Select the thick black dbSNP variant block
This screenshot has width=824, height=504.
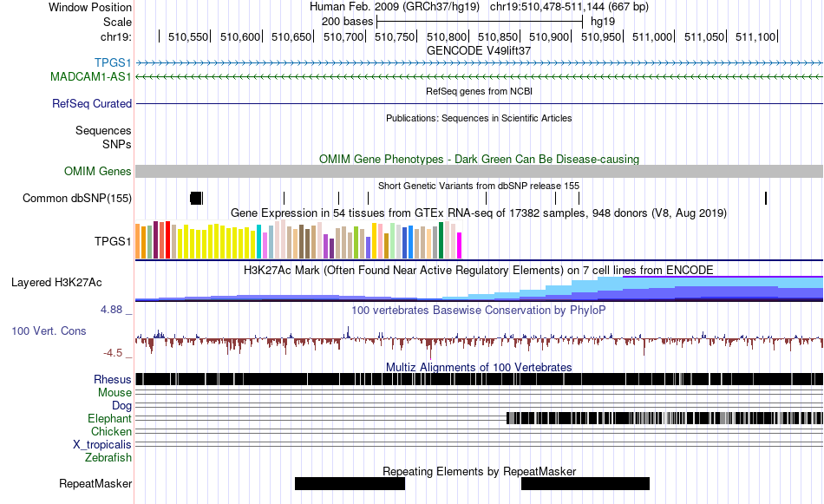196,198
